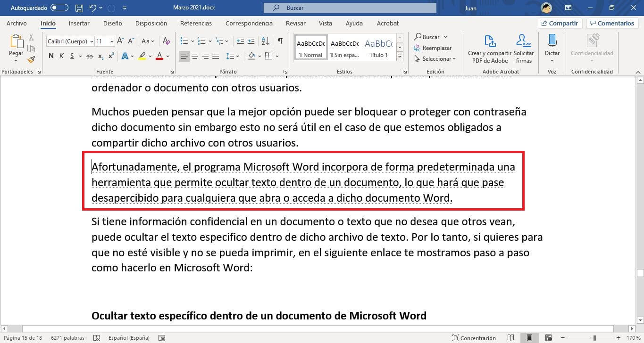Click the zoom slider handle
The image size is (644, 343).
[594, 338]
